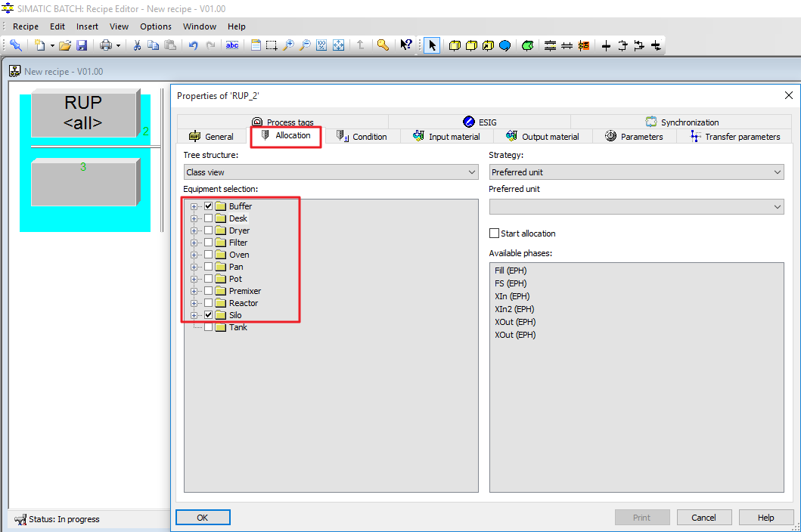Screen dimensions: 801x532
Task: Click the Open folder toolbar icon
Action: click(x=65, y=45)
